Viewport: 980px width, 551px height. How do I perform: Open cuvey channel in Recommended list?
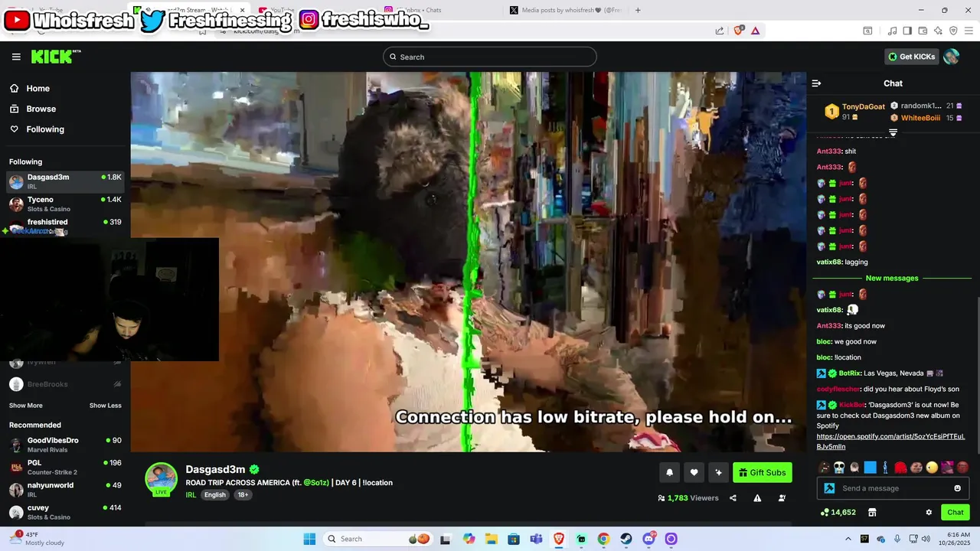pos(64,512)
